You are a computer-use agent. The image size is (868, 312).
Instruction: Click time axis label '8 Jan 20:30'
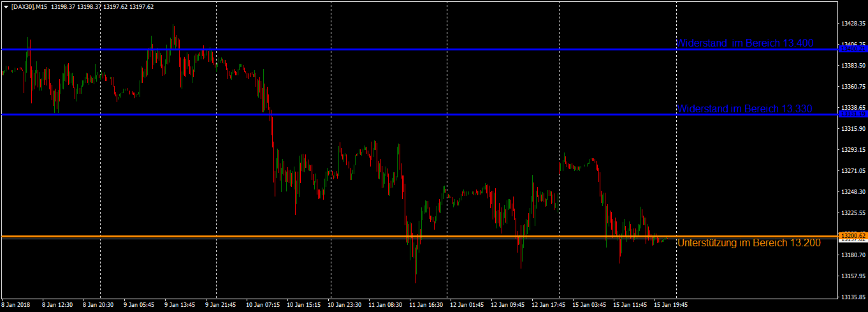[x=98, y=305]
